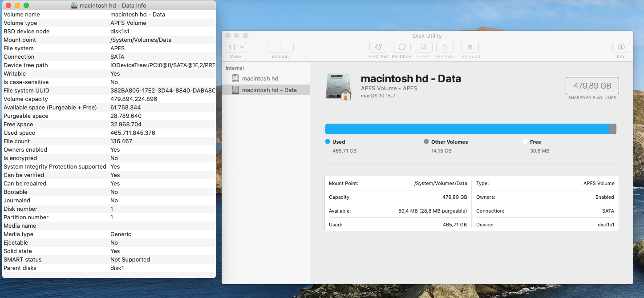The width and height of the screenshot is (644, 298).
Task: Click the Capacity value in the details table
Action: click(x=454, y=197)
